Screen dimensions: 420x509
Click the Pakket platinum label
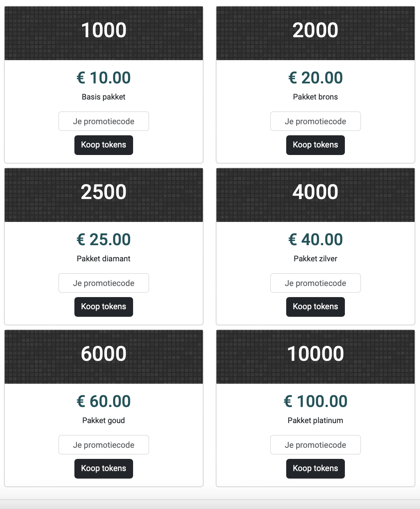click(315, 421)
